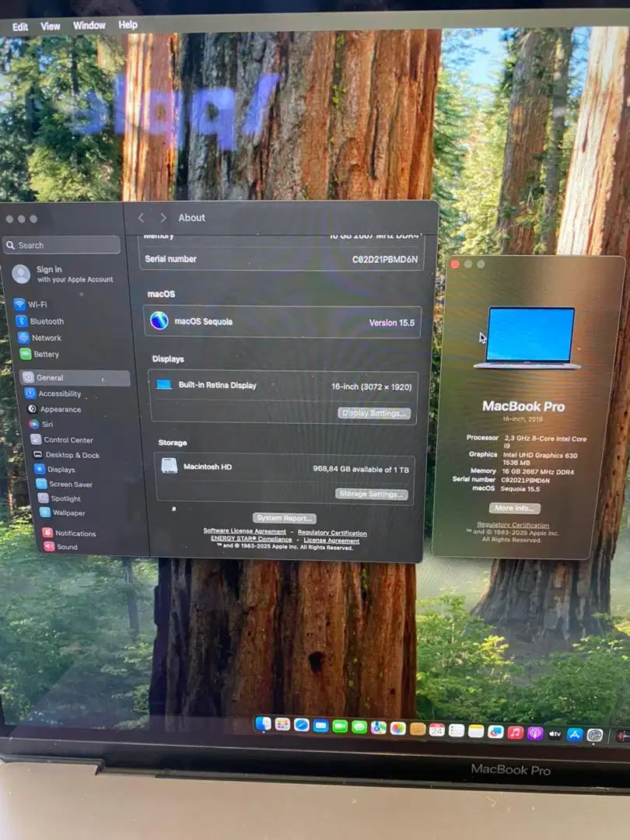Open Regulatory Certification link in System Settings

(332, 533)
